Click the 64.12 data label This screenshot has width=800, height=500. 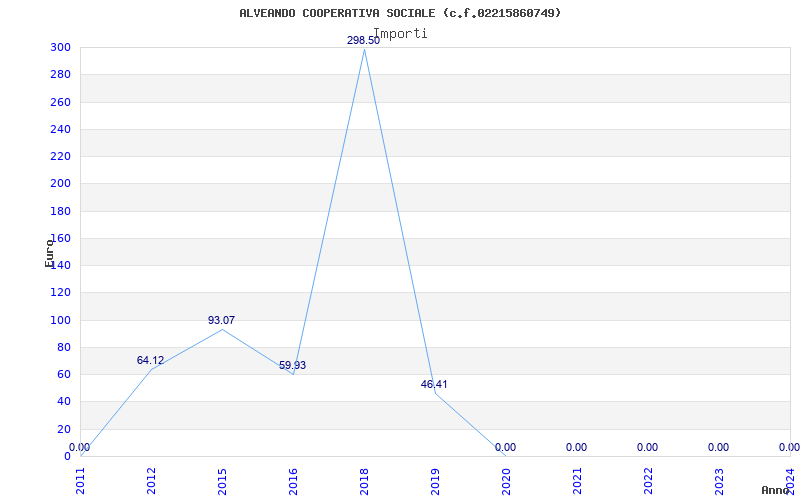point(151,360)
